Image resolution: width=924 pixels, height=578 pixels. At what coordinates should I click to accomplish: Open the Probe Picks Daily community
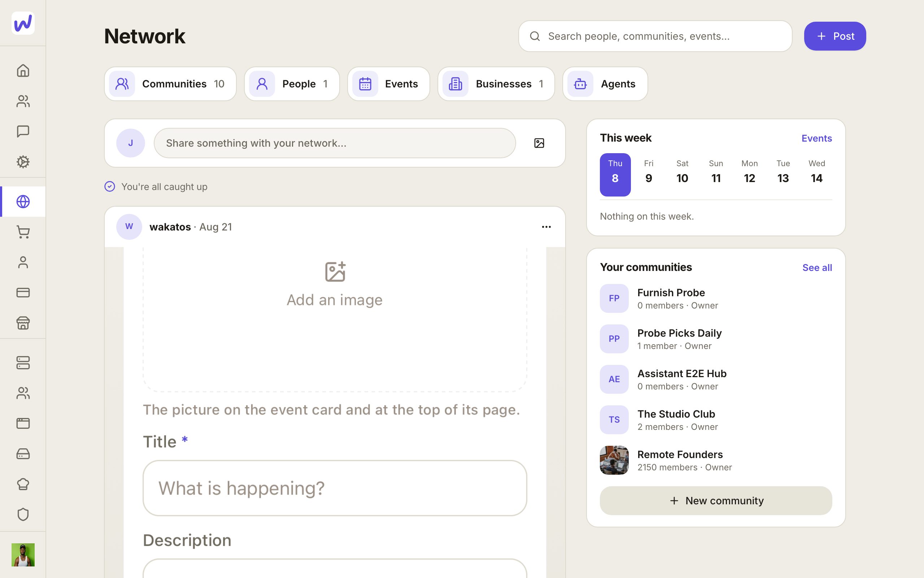click(x=715, y=339)
